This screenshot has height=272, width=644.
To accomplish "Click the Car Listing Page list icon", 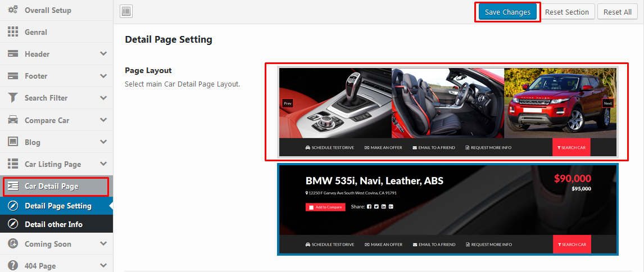I will [13, 164].
